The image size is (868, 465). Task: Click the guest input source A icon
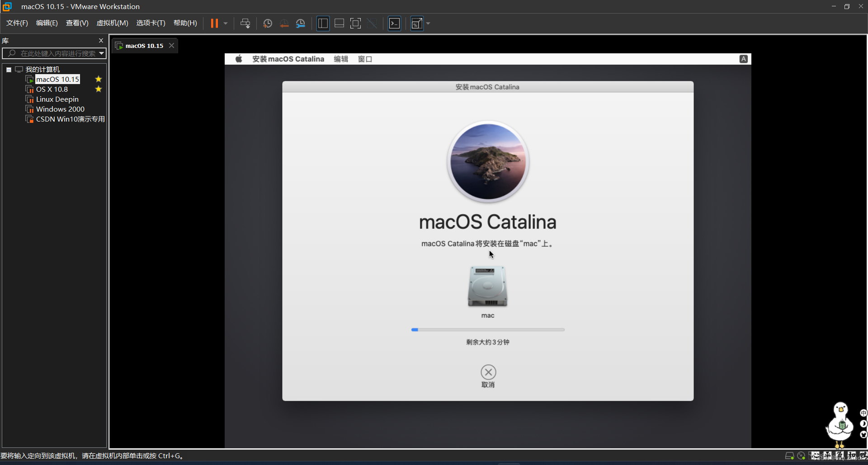[x=743, y=59]
